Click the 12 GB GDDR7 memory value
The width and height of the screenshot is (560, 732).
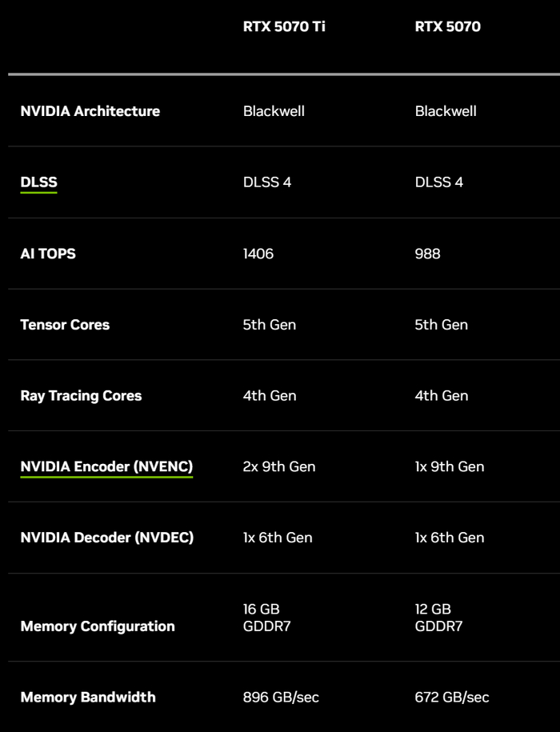click(x=438, y=618)
